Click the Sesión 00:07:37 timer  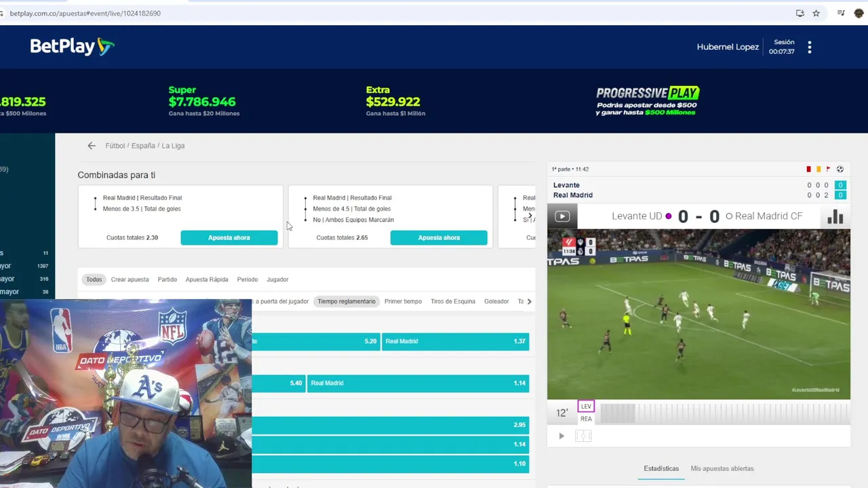click(x=782, y=47)
